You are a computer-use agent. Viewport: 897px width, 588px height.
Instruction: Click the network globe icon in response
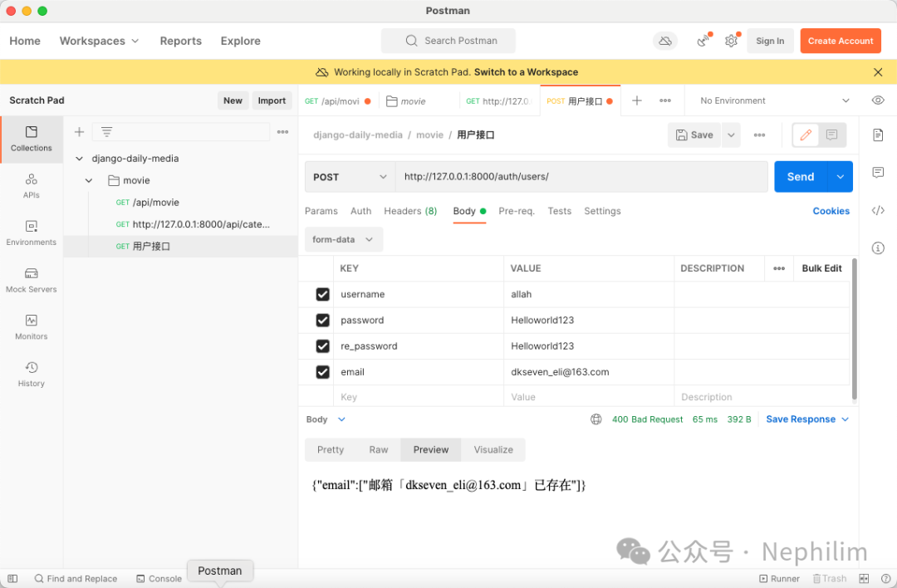(596, 419)
